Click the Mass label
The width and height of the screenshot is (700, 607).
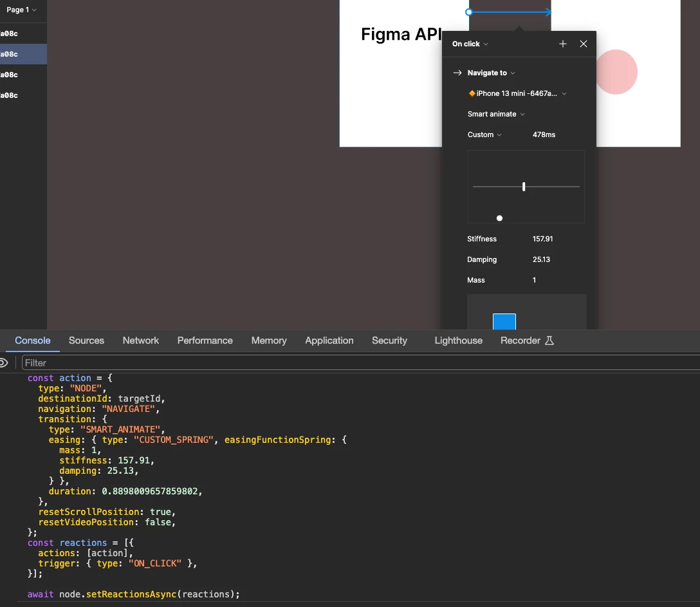click(476, 280)
